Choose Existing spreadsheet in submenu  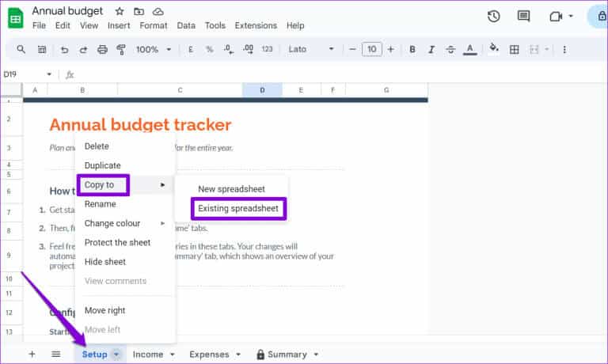click(x=238, y=209)
